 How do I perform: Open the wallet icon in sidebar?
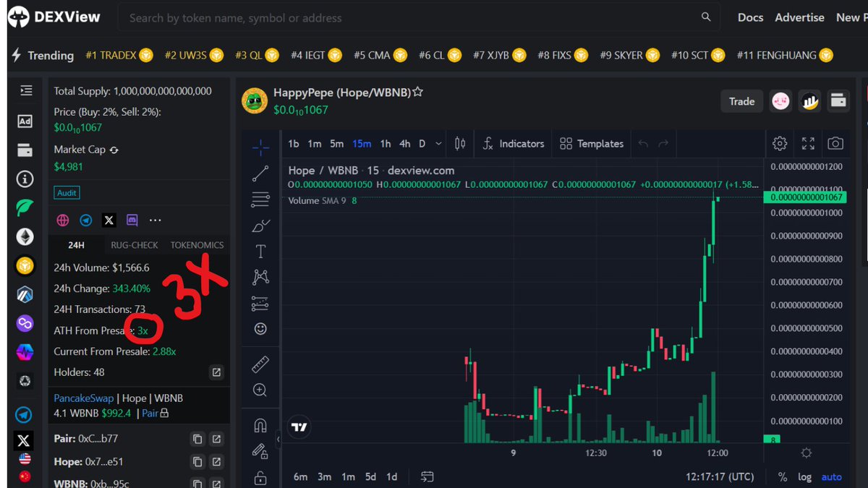[x=25, y=150]
